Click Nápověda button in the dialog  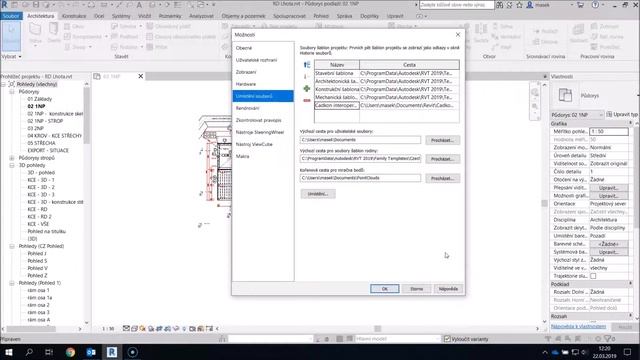tap(448, 289)
